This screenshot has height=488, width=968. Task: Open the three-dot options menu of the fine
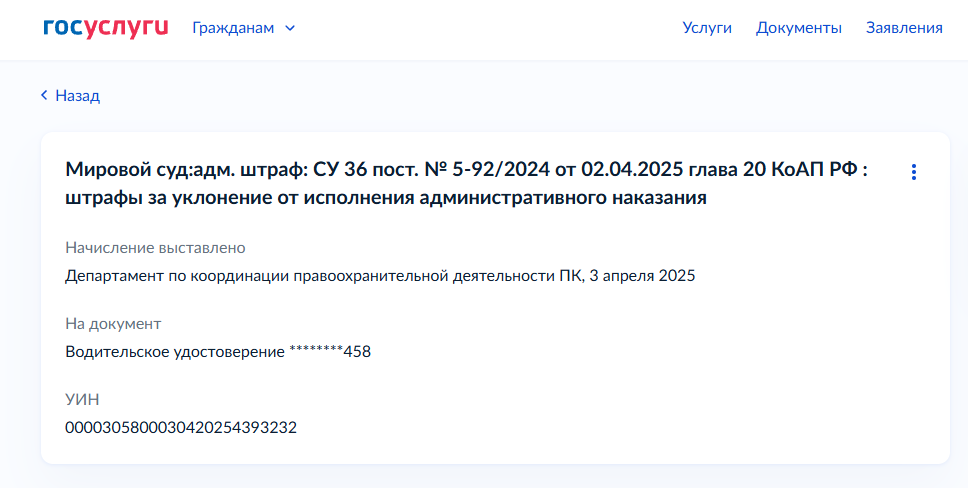pos(914,172)
